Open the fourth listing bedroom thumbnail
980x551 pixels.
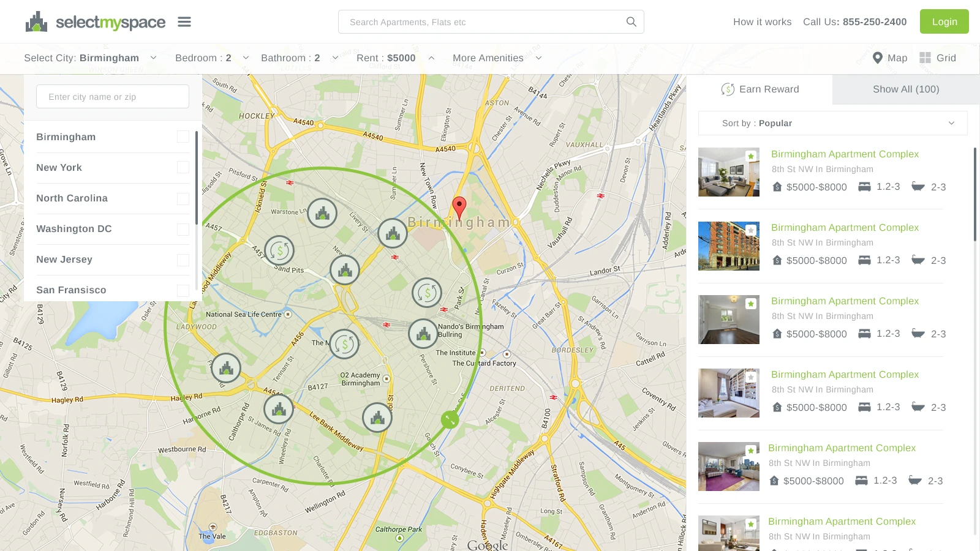click(729, 392)
